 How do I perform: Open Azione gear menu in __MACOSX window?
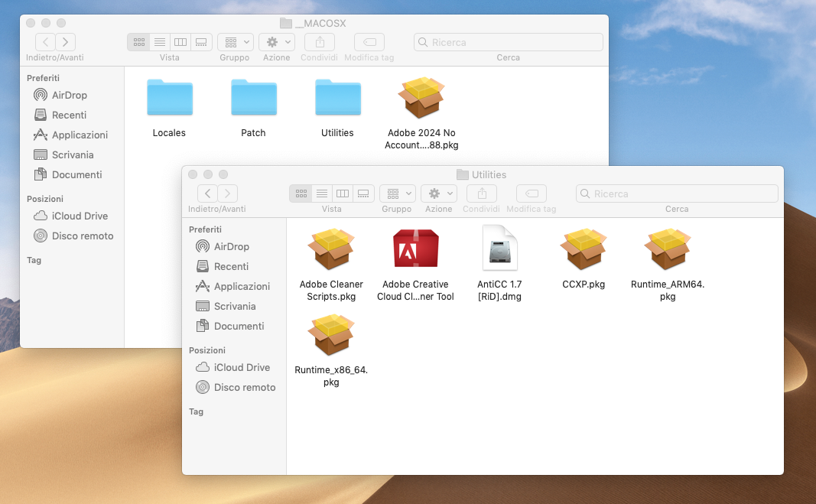click(x=277, y=42)
